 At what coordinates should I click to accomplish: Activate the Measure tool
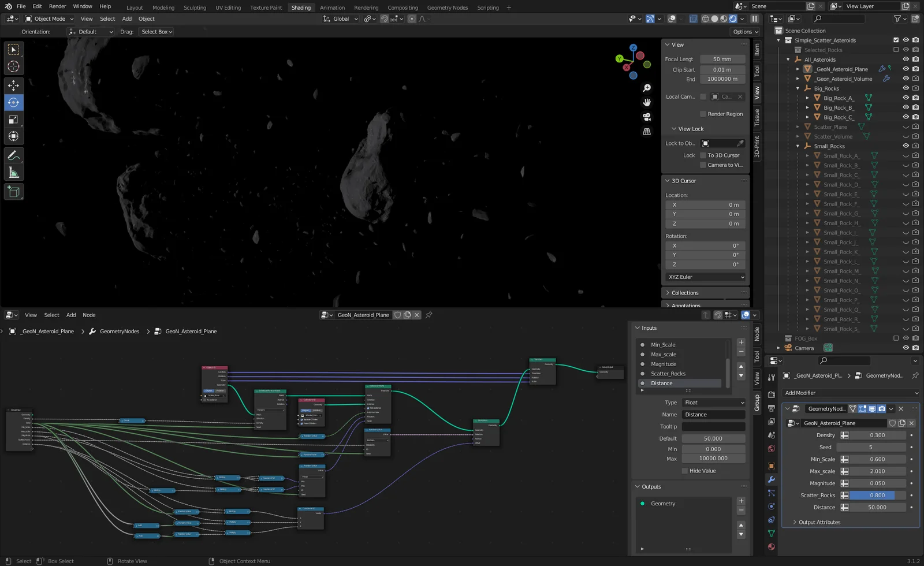coord(14,172)
